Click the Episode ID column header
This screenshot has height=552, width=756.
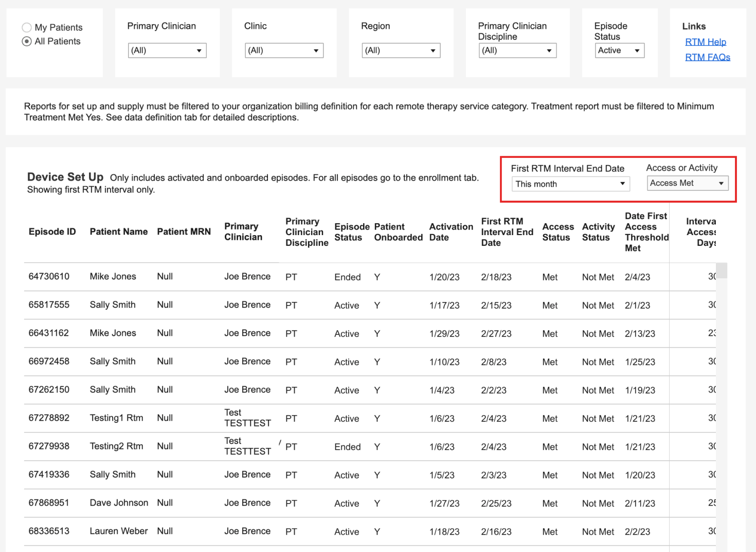(52, 232)
